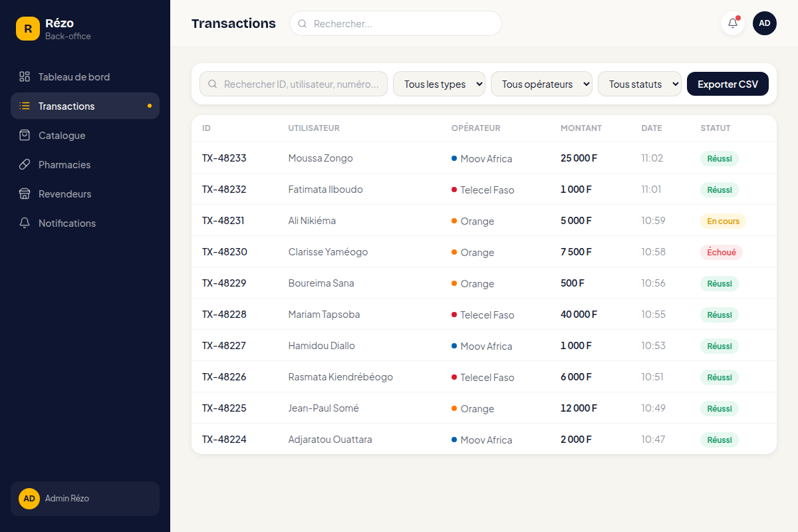Click the amount 12 000 F
This screenshot has width=798, height=532.
coord(579,408)
